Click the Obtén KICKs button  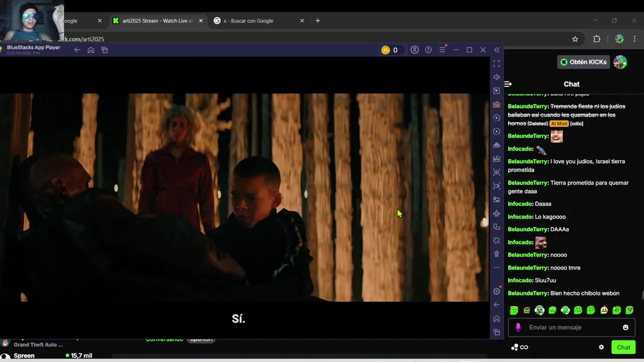[x=584, y=62]
